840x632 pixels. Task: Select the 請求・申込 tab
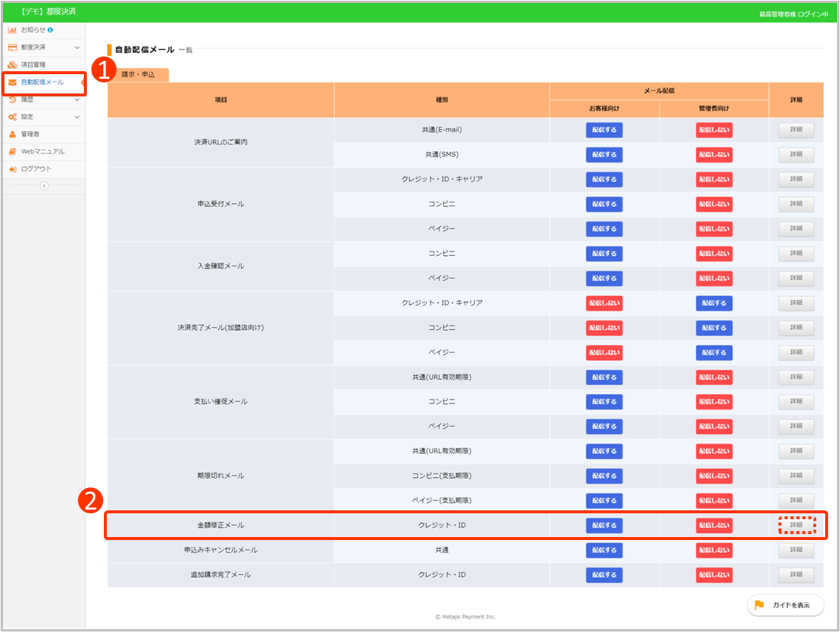(138, 75)
